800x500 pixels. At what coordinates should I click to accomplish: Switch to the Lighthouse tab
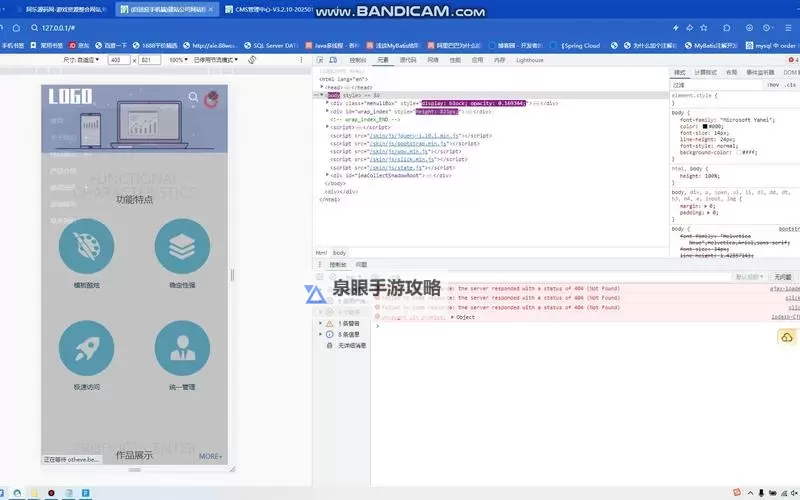530,60
